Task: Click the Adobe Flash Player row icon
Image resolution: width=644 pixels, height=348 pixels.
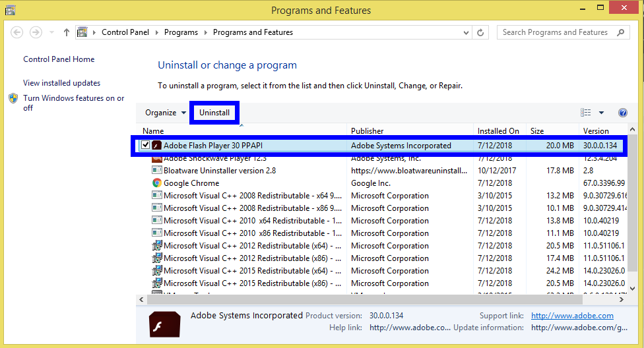Action: [x=156, y=145]
